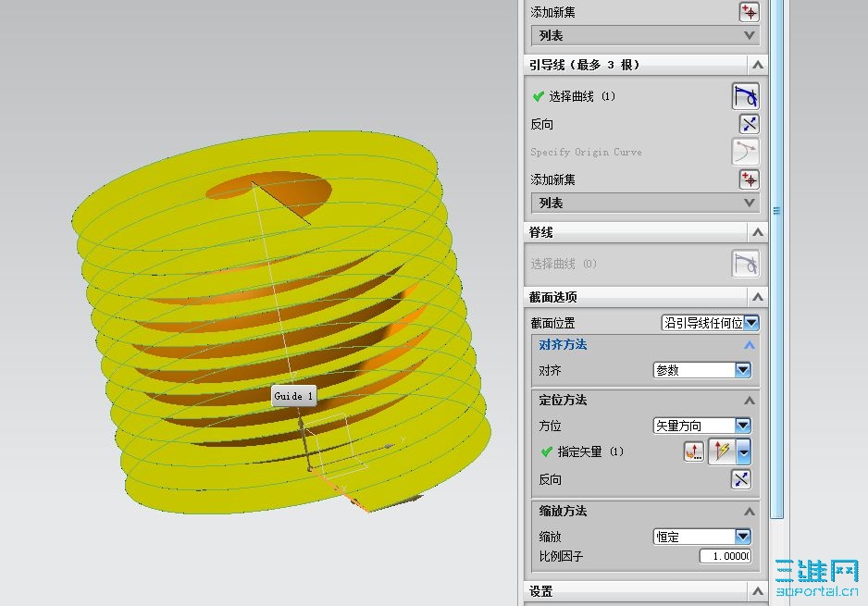
Task: Click the Guide 1 label in viewport
Action: 294,396
